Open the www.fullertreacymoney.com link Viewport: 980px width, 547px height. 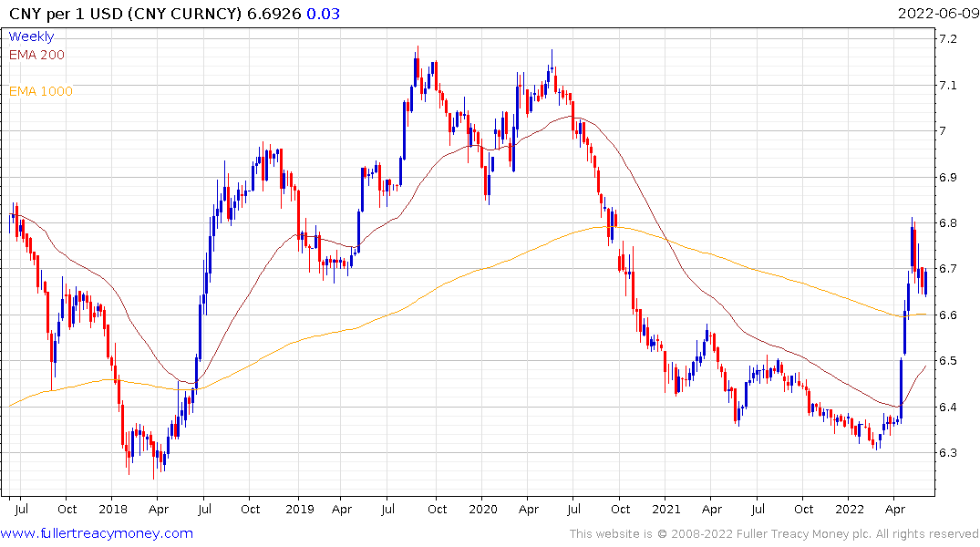pos(97,533)
